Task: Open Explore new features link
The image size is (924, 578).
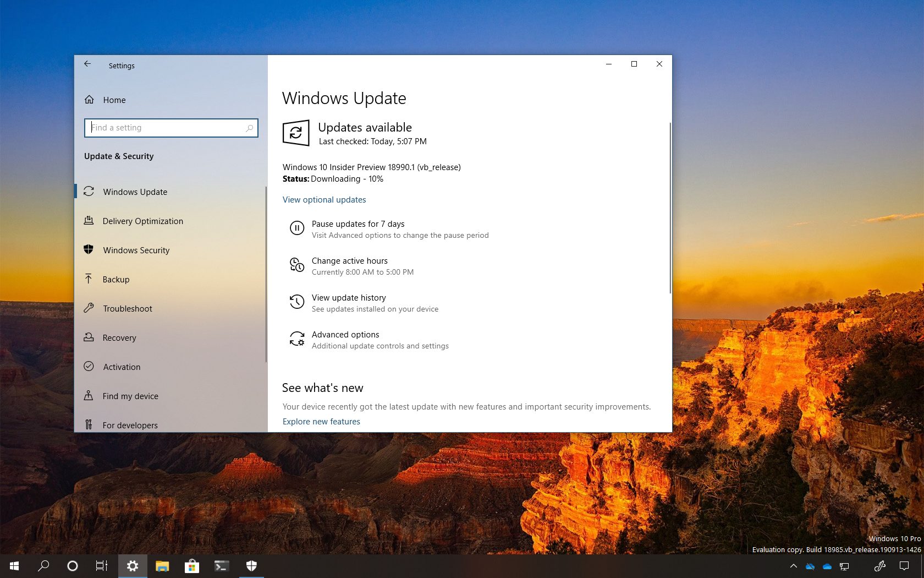Action: click(x=321, y=421)
